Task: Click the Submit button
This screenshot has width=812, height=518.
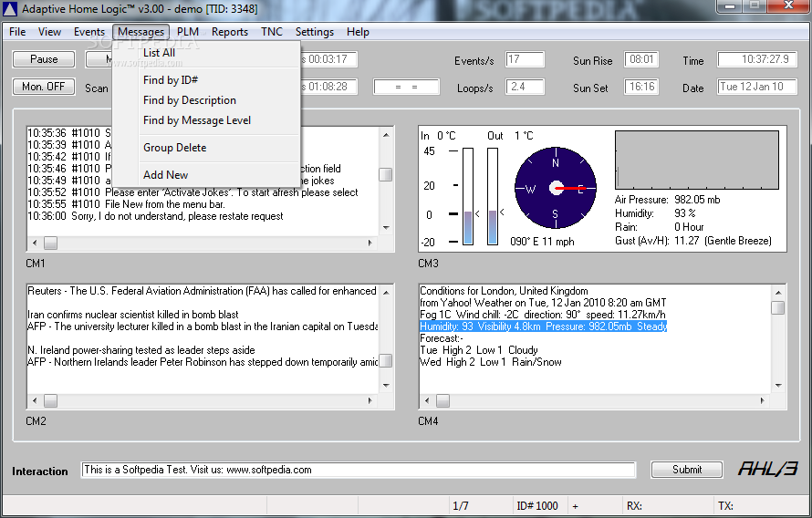Action: (687, 470)
